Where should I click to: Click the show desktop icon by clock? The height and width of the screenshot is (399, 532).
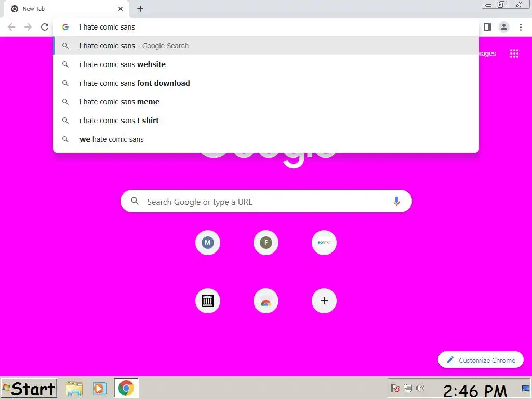tap(526, 389)
